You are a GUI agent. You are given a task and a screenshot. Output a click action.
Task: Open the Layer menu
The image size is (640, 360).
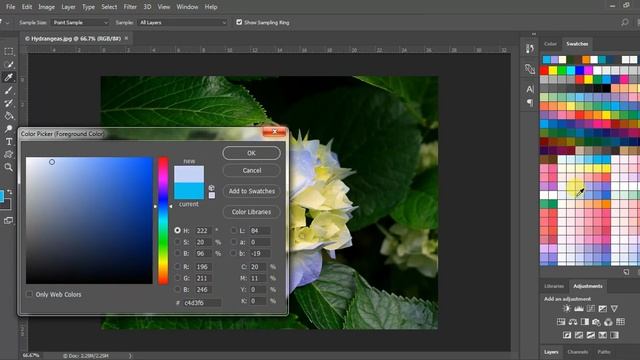(68, 7)
